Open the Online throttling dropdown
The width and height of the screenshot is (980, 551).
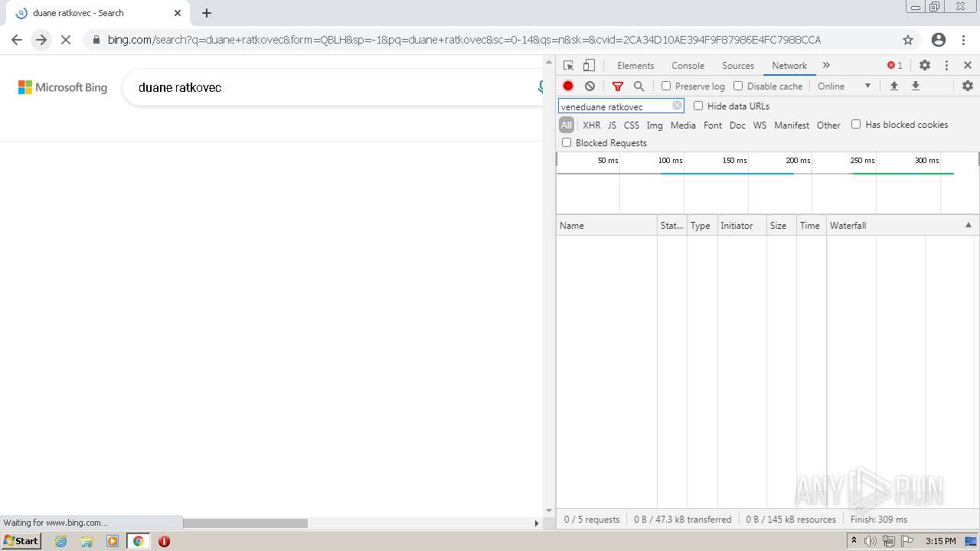pyautogui.click(x=844, y=86)
